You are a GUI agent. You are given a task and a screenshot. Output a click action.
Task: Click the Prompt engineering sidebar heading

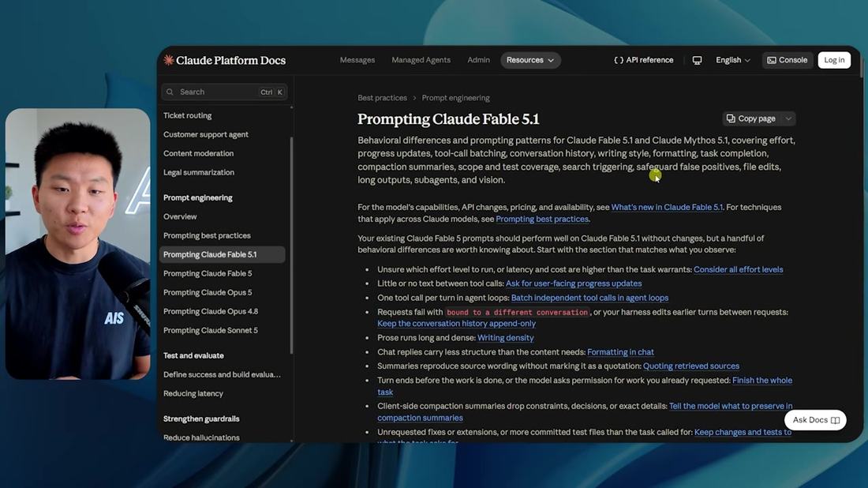point(197,197)
